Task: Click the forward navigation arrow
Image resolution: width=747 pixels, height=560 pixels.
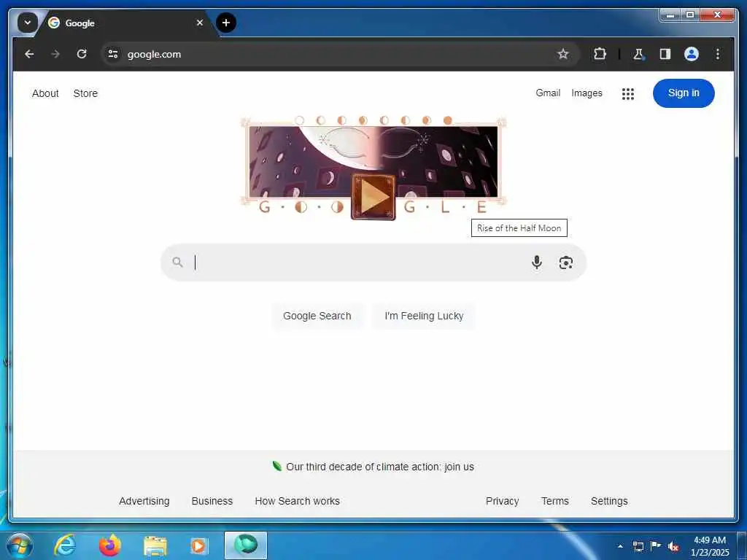Action: coord(55,54)
